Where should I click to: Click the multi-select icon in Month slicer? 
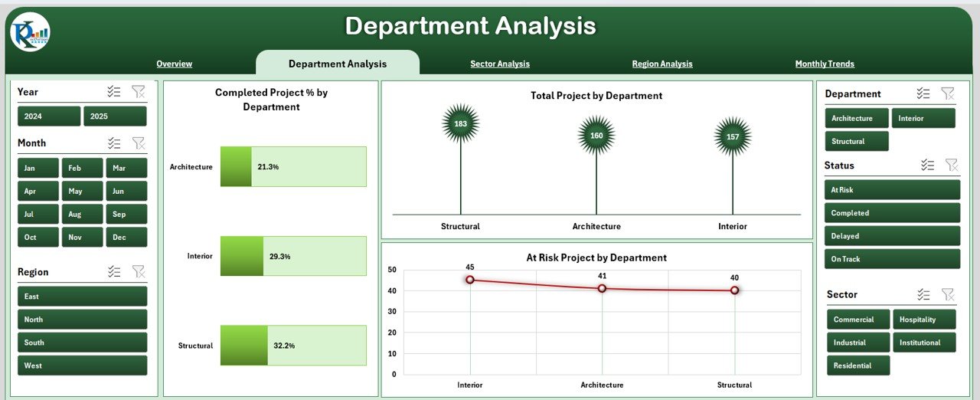(114, 143)
